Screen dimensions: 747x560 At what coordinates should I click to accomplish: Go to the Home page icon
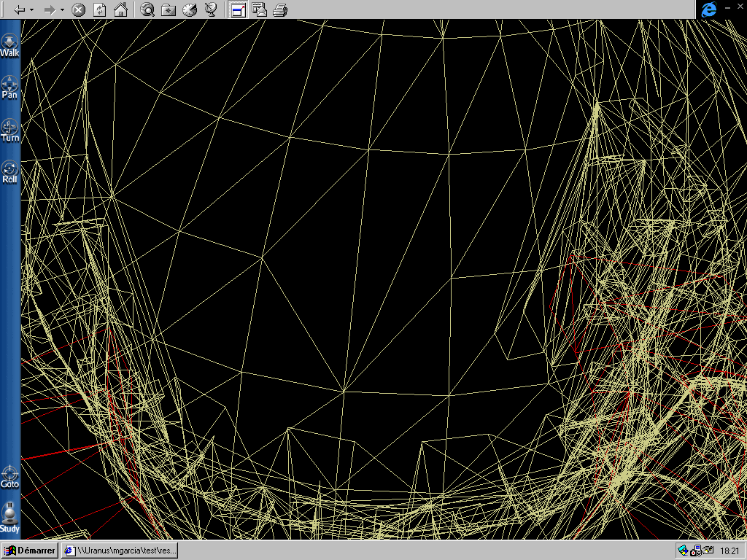(x=120, y=9)
